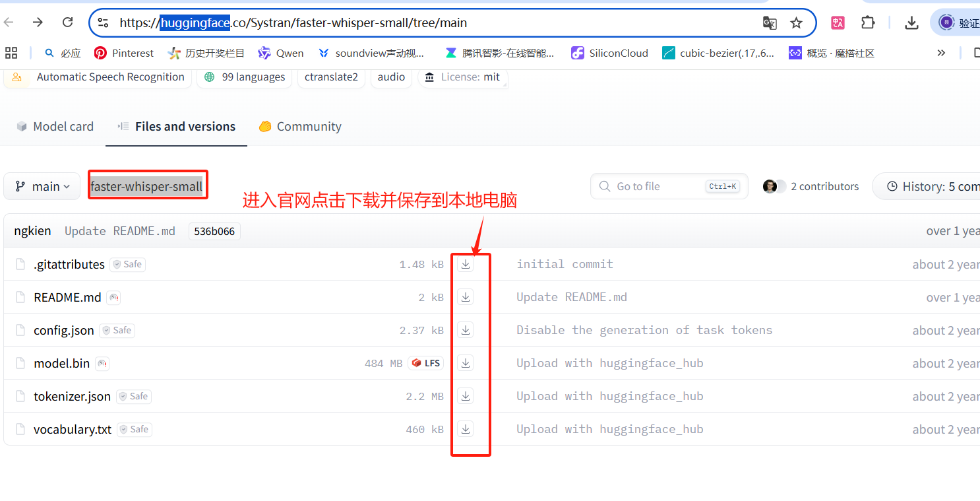Image resolution: width=980 pixels, height=501 pixels.
Task: Open the apps grid in bookmarks bar
Action: pos(11,53)
